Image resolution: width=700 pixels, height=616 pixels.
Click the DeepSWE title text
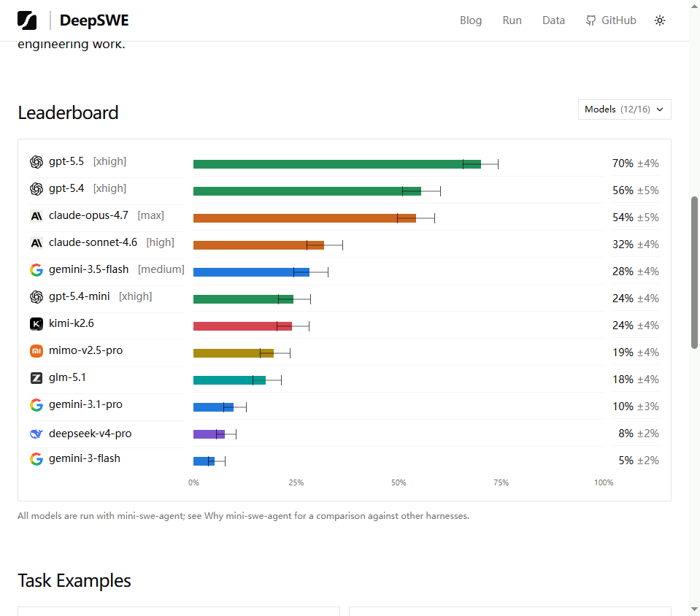(x=94, y=20)
